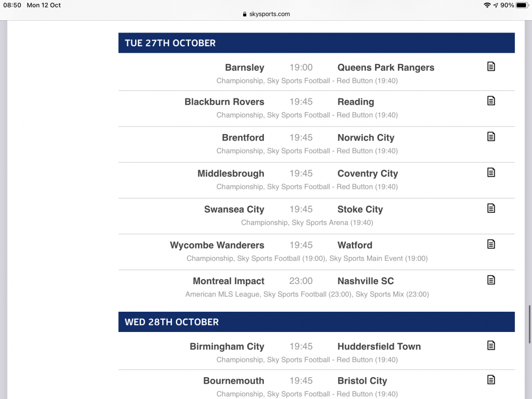
Task: Open match report icon for Barnsley fixture
Action: 491,66
